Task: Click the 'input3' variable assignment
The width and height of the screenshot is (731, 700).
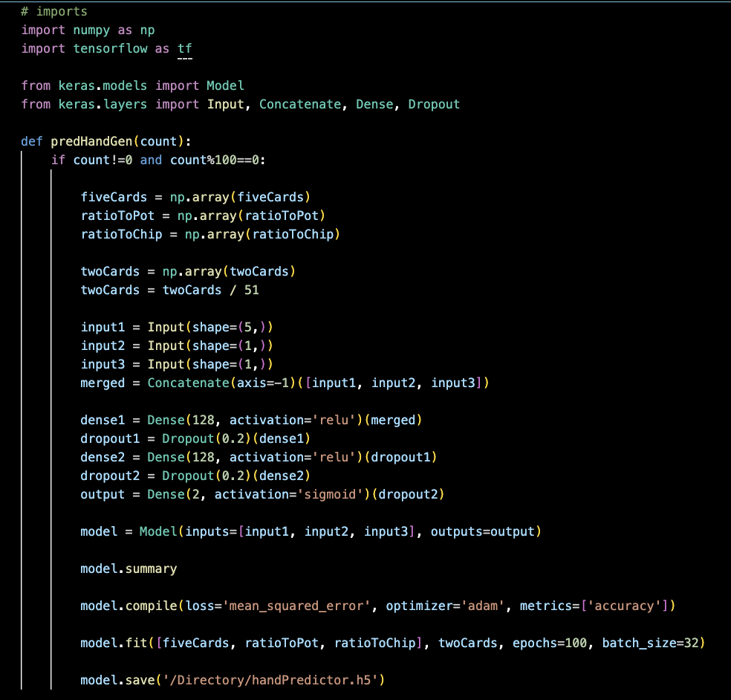Action: (x=103, y=365)
